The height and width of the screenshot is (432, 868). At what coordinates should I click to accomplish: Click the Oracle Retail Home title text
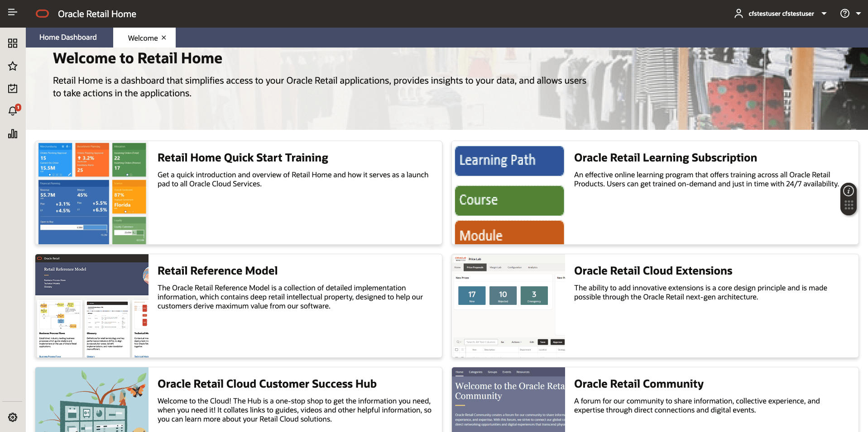[97, 14]
